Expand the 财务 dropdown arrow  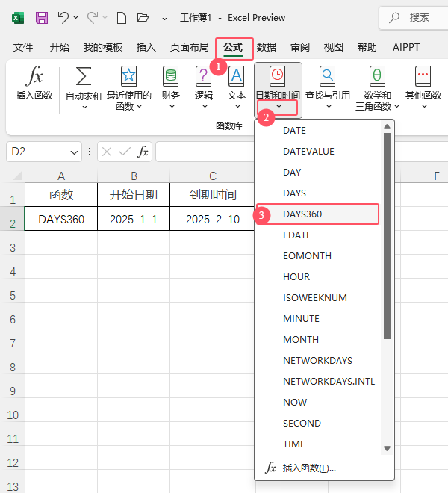coord(172,107)
